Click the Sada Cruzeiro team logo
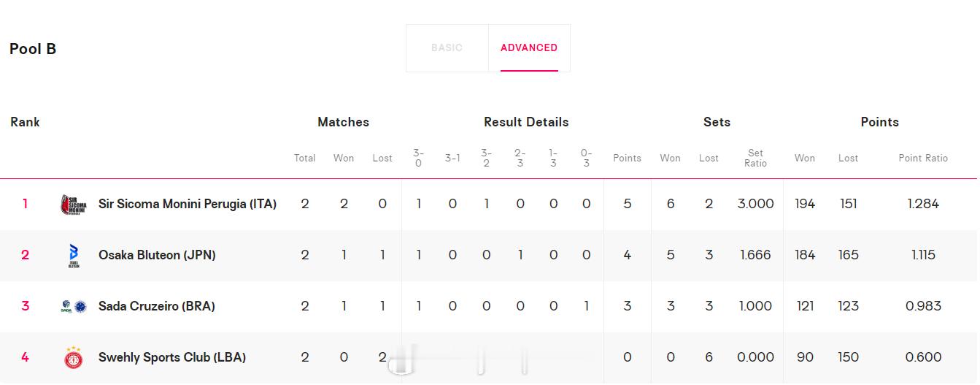The height and width of the screenshot is (385, 980). tap(73, 307)
